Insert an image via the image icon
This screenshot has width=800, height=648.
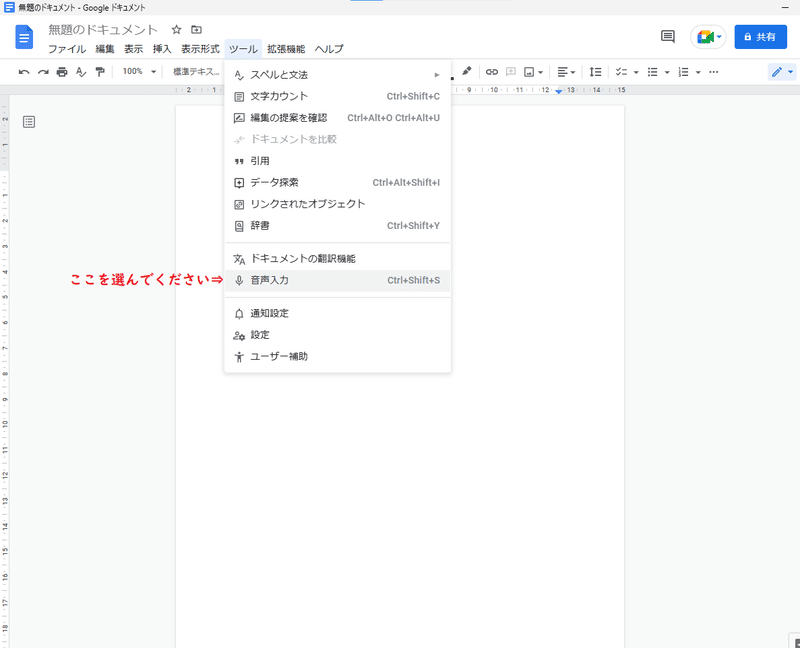(x=529, y=71)
